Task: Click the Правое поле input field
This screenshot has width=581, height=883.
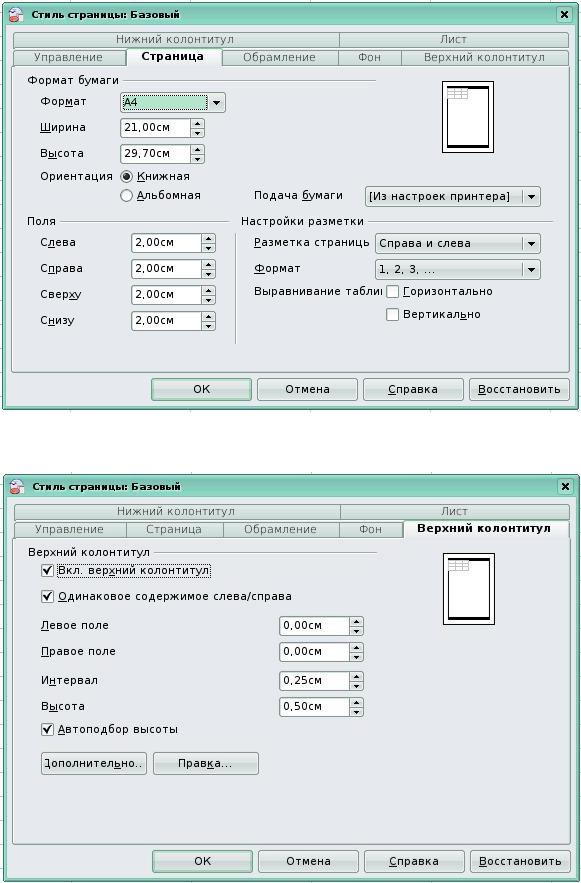Action: (x=314, y=652)
